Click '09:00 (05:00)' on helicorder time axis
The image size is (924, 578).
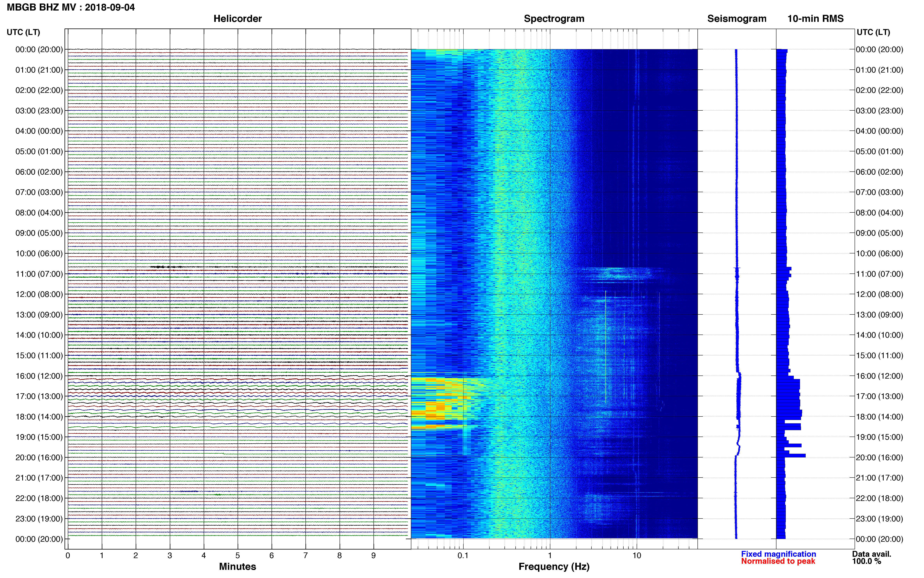[x=39, y=233]
